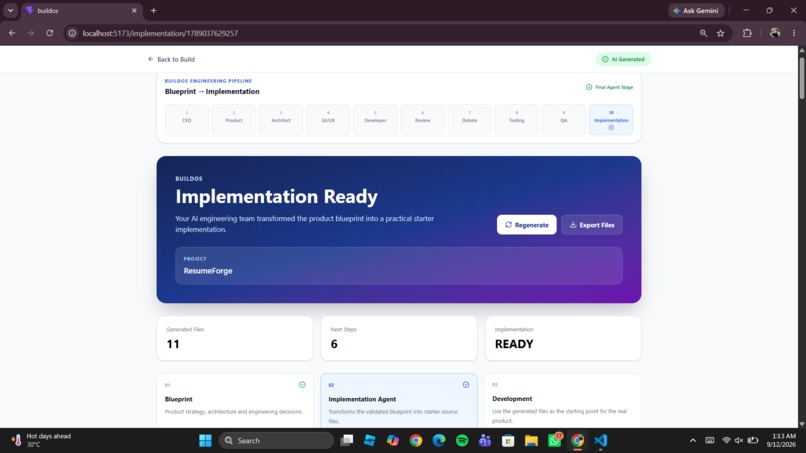Open the Chrome three-dot menu

tap(794, 33)
